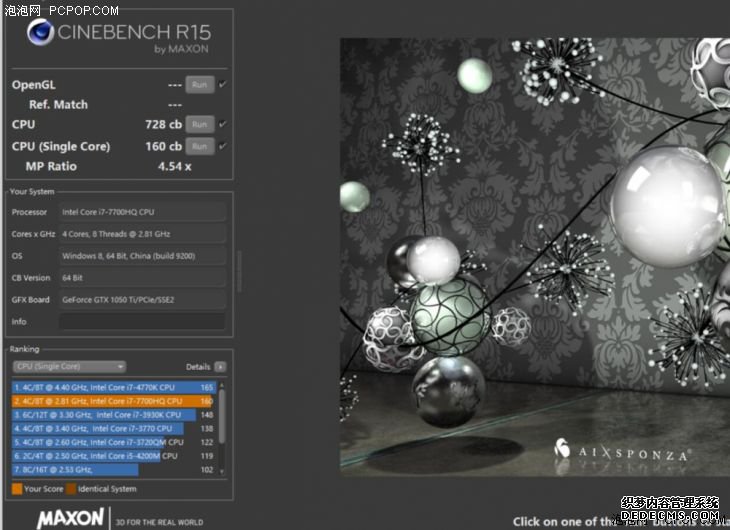Click the rendered scene preview image
The image size is (730, 530).
(x=535, y=257)
